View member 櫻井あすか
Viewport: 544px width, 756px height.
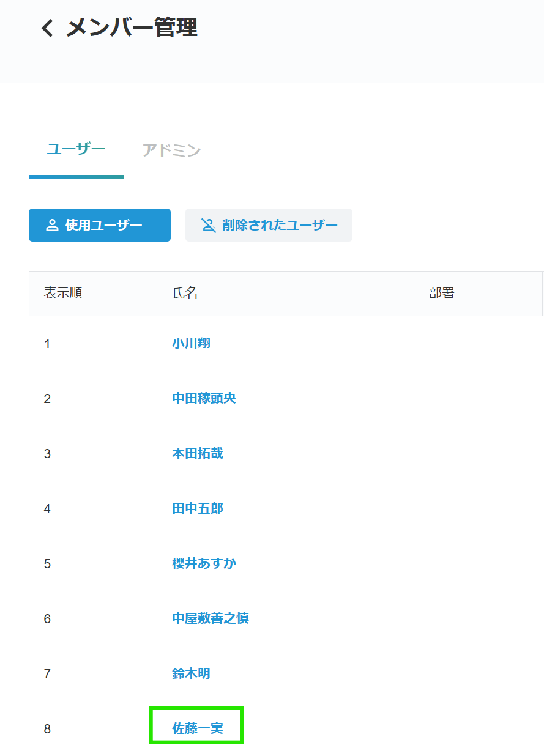pyautogui.click(x=204, y=563)
